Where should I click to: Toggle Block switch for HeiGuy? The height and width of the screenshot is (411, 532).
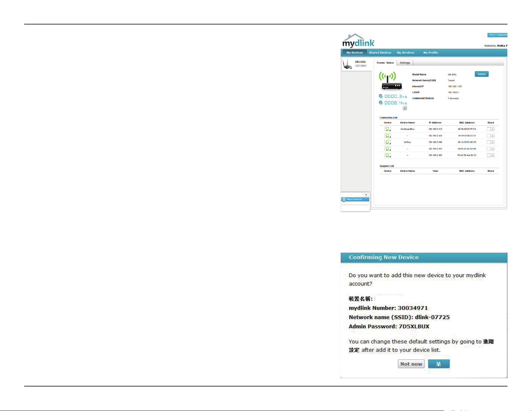491,142
